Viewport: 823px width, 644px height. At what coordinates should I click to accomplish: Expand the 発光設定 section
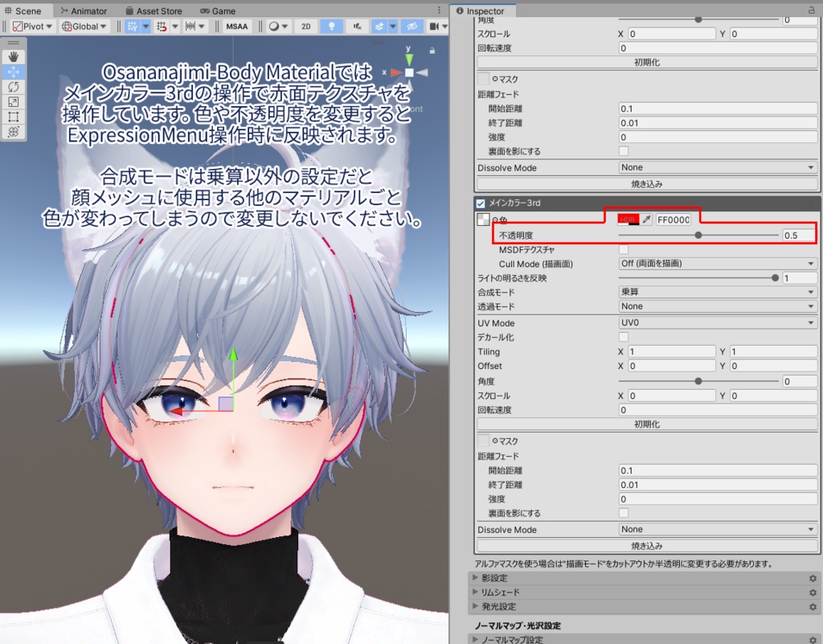[475, 606]
